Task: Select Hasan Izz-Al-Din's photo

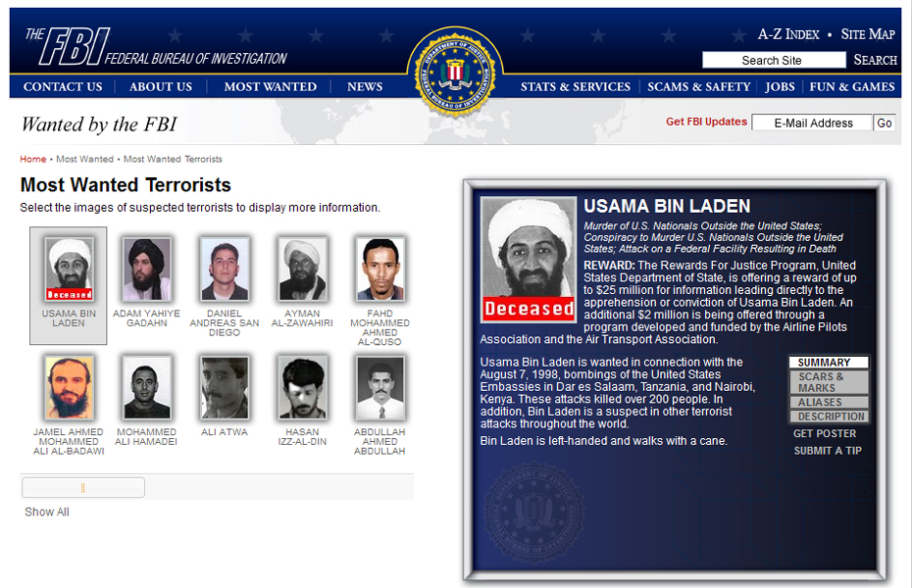Action: 302,387
